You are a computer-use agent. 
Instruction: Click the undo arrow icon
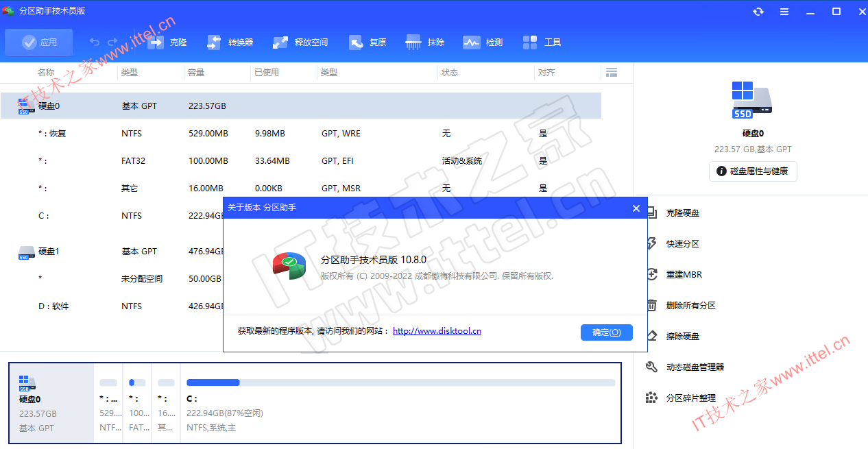95,43
